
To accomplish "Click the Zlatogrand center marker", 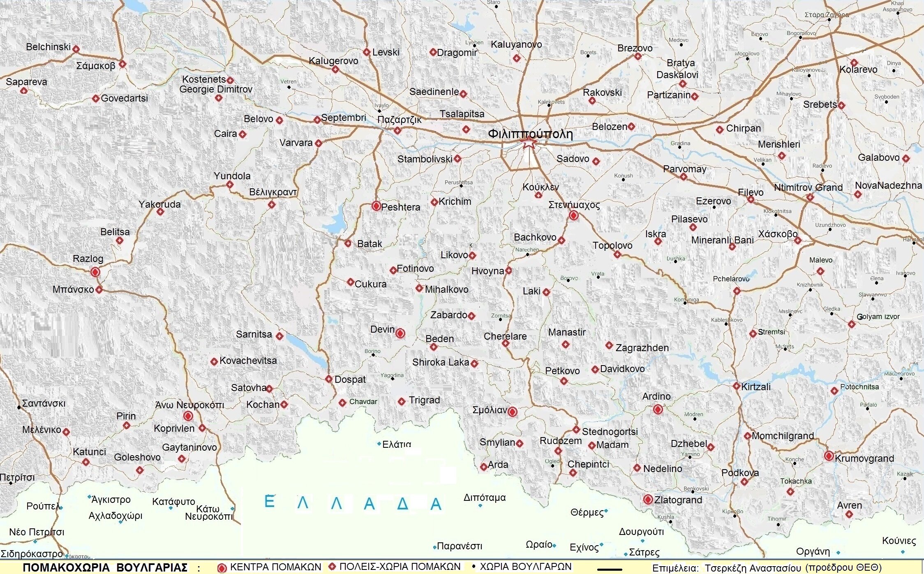I will point(648,500).
